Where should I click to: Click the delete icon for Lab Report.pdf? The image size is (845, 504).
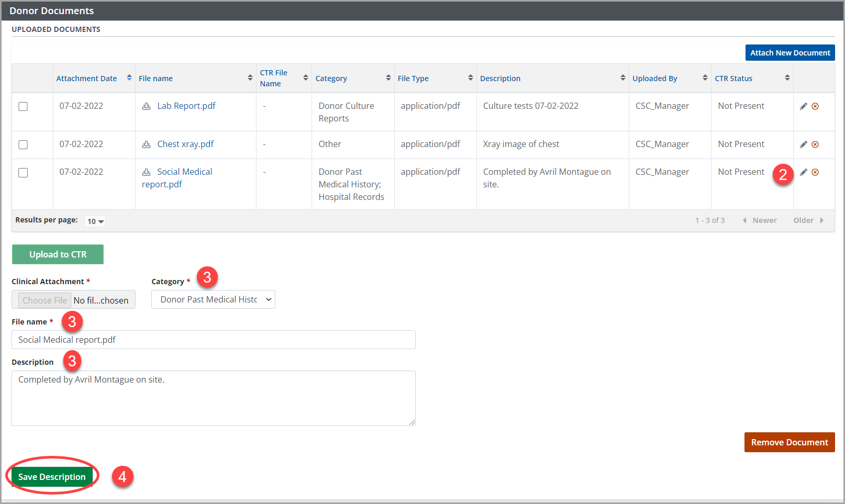[815, 106]
